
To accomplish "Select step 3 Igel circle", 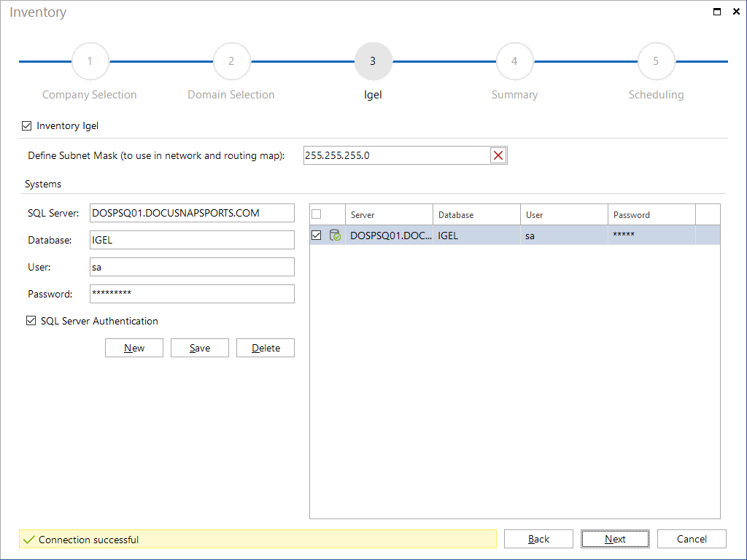I will tap(373, 61).
